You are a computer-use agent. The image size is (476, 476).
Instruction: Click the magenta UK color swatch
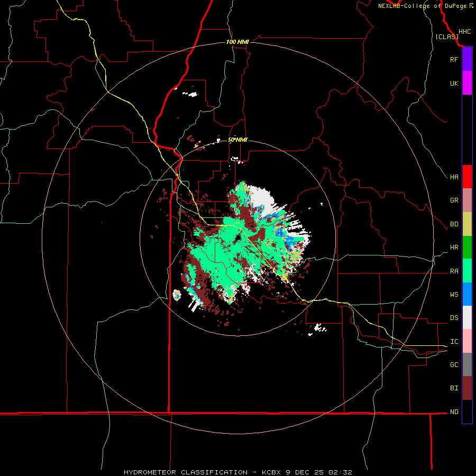467,83
